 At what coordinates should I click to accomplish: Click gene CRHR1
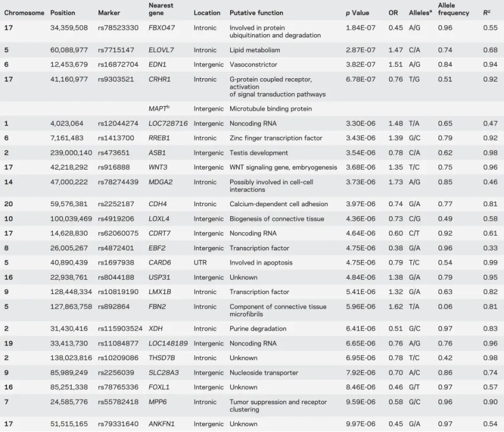[x=160, y=79]
